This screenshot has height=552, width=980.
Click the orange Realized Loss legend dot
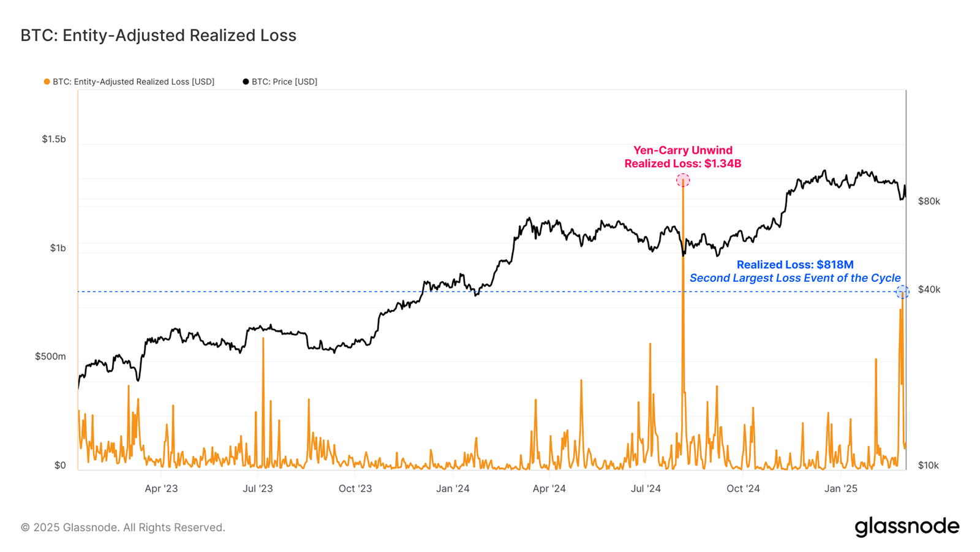(x=47, y=81)
